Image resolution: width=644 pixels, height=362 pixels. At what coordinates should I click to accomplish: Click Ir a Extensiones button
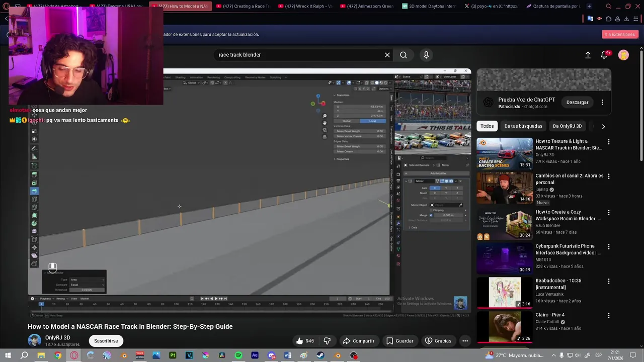(x=619, y=34)
